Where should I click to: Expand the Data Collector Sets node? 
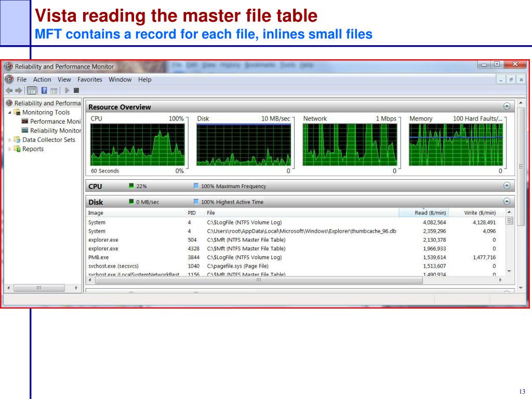pos(9,139)
